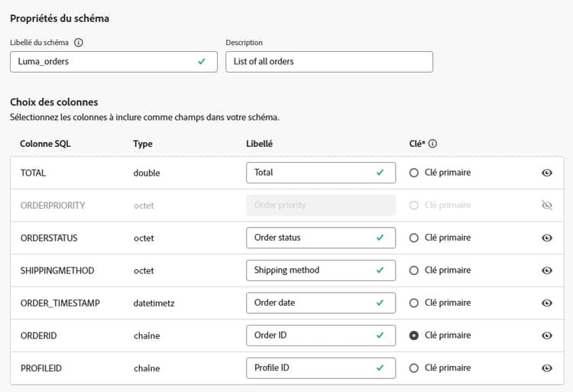The height and width of the screenshot is (392, 573).
Task: Click info icon beside Clé column header
Action: 433,144
